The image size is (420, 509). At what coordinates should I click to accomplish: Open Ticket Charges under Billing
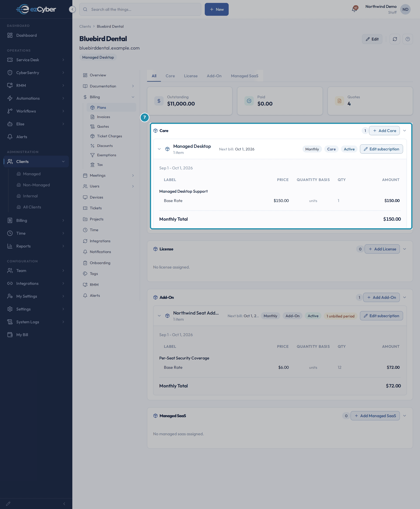111,136
